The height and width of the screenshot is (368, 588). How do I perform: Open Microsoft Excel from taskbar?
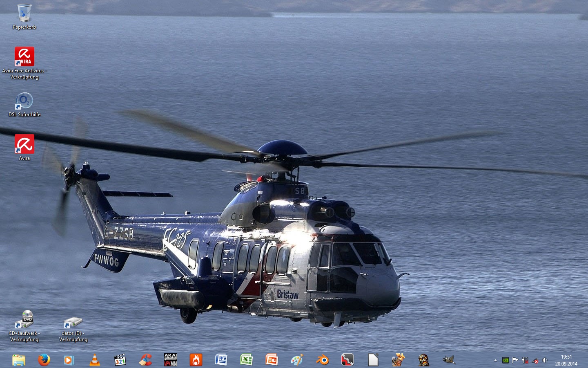point(246,360)
